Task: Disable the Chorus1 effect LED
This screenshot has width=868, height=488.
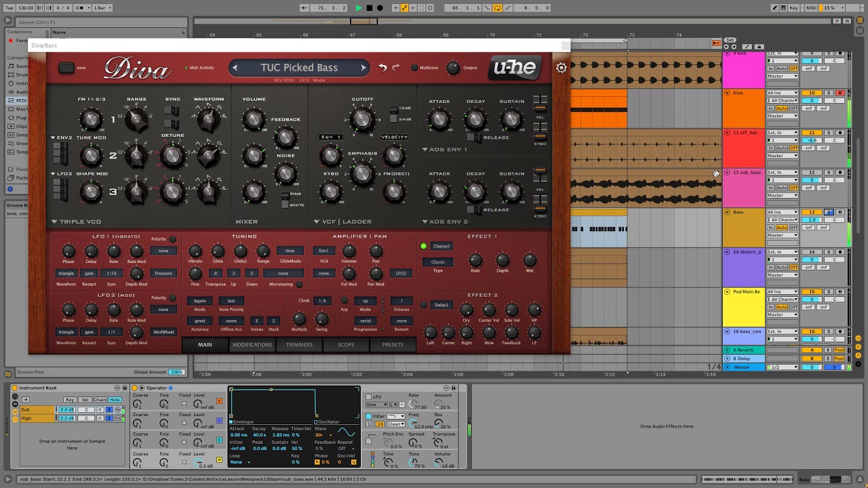Action: [x=424, y=246]
